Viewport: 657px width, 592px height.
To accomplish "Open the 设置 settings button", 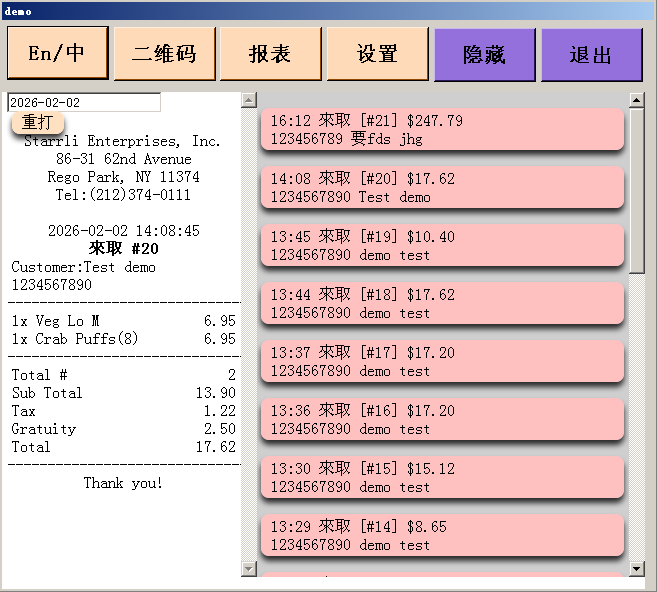I will coord(377,54).
